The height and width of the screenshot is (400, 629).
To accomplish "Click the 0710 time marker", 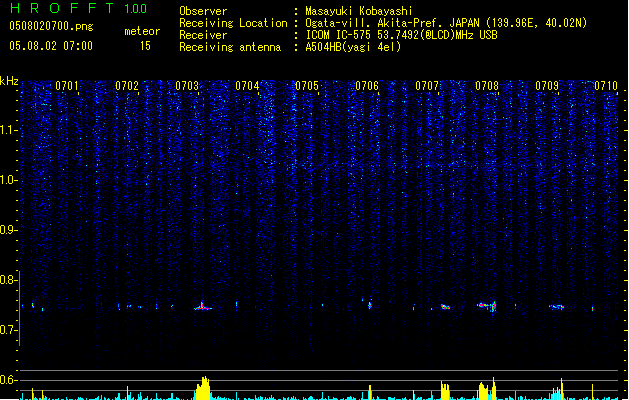I will [606, 86].
